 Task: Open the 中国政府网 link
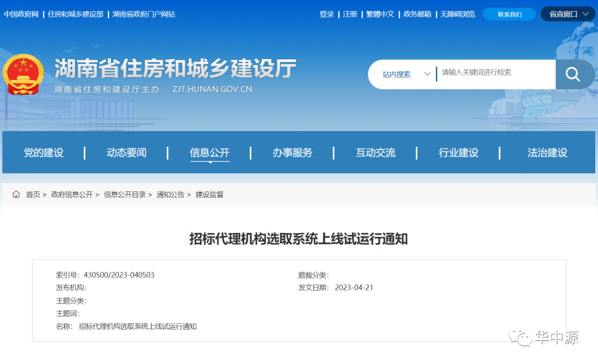tap(22, 14)
